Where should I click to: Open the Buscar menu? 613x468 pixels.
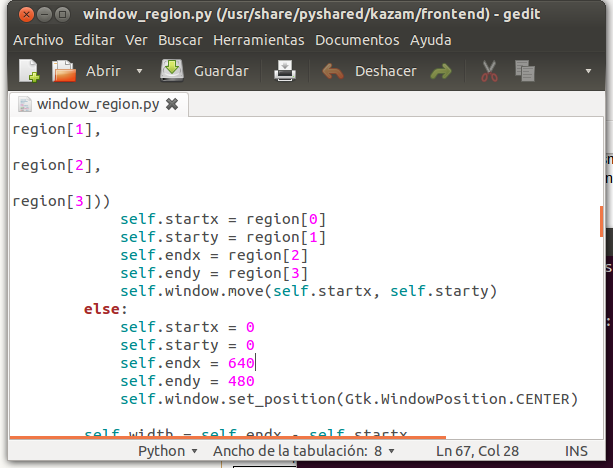tap(183, 40)
